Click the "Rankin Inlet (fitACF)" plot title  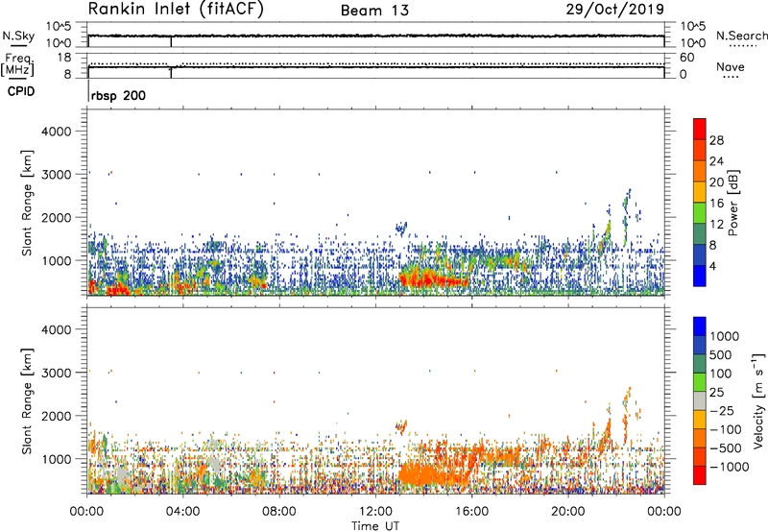[x=176, y=9]
